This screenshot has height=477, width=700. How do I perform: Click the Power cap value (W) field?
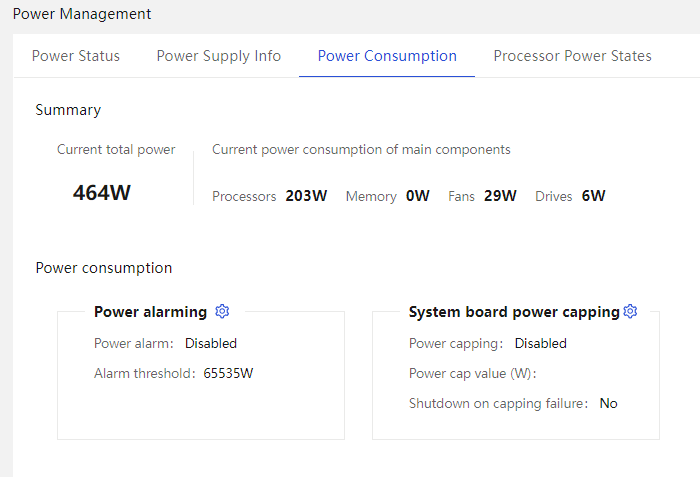[472, 373]
